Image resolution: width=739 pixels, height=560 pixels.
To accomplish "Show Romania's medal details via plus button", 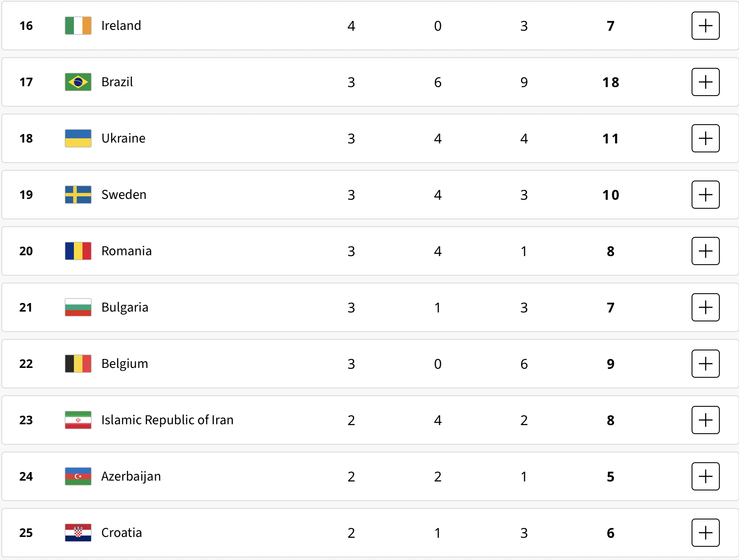I will (x=705, y=251).
